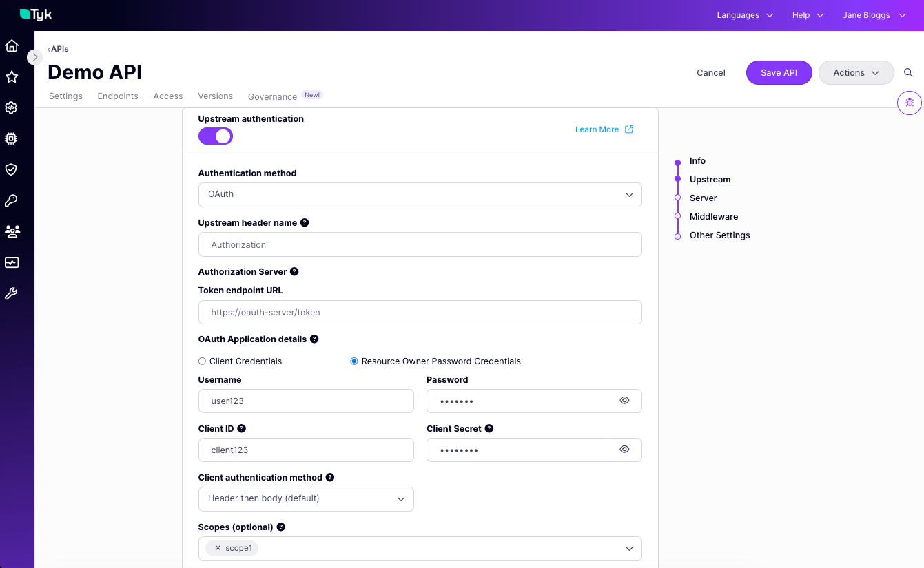Click the Cancel button
Image resolution: width=924 pixels, height=568 pixels.
(x=711, y=72)
